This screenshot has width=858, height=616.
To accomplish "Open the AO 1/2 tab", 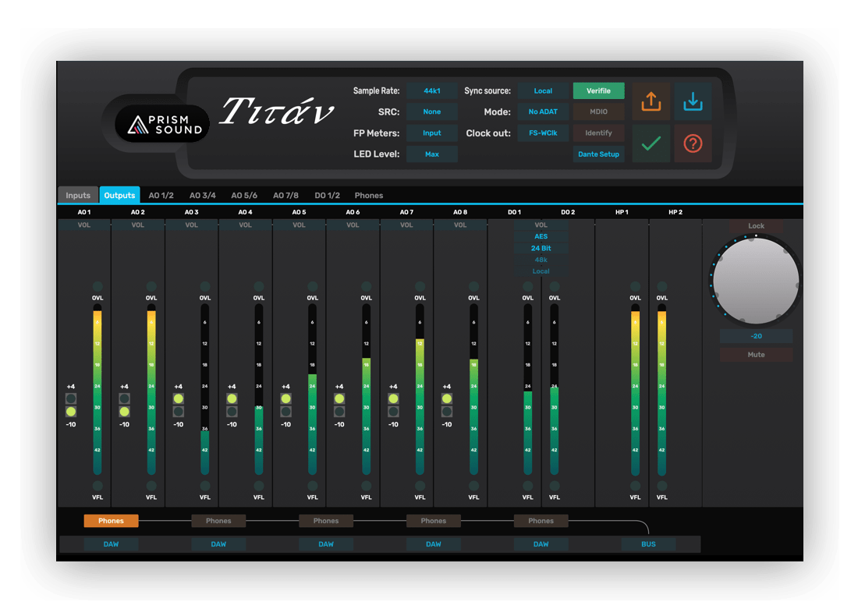I will pyautogui.click(x=161, y=195).
